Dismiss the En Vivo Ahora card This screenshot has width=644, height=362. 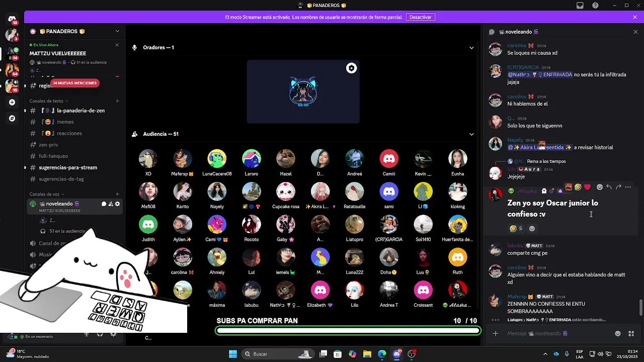(x=117, y=45)
